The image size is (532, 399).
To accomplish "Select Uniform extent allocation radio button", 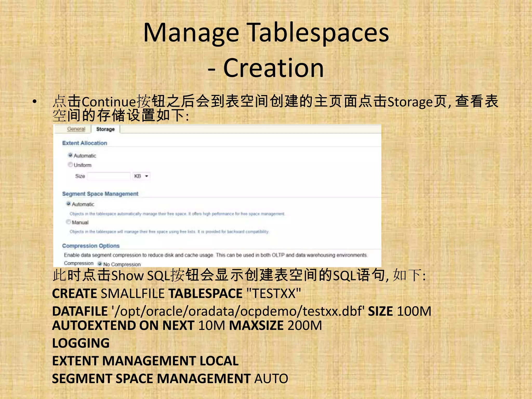I will pos(70,164).
